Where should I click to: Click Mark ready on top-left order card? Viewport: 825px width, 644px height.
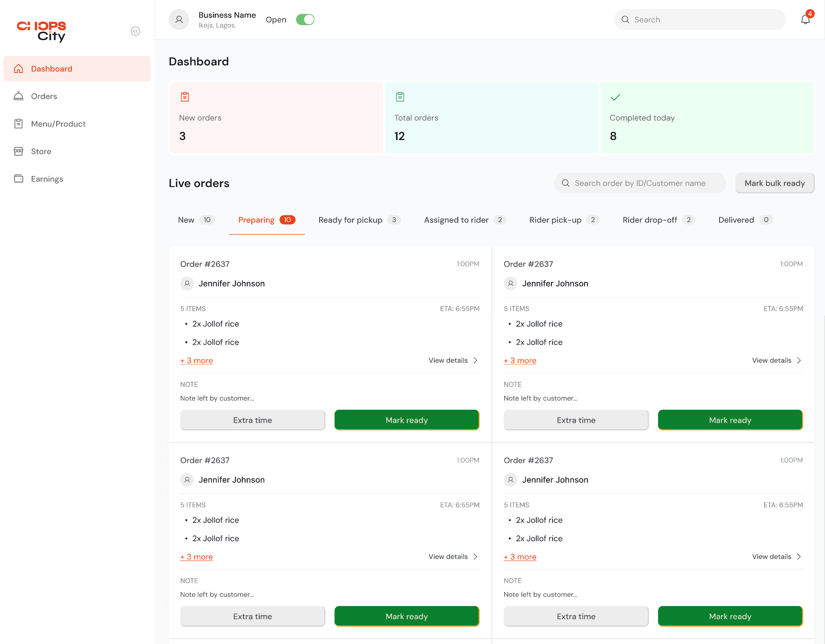[x=407, y=420]
